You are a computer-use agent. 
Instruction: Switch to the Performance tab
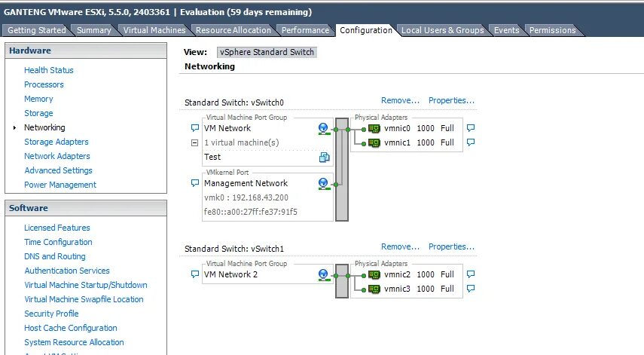[x=305, y=30]
